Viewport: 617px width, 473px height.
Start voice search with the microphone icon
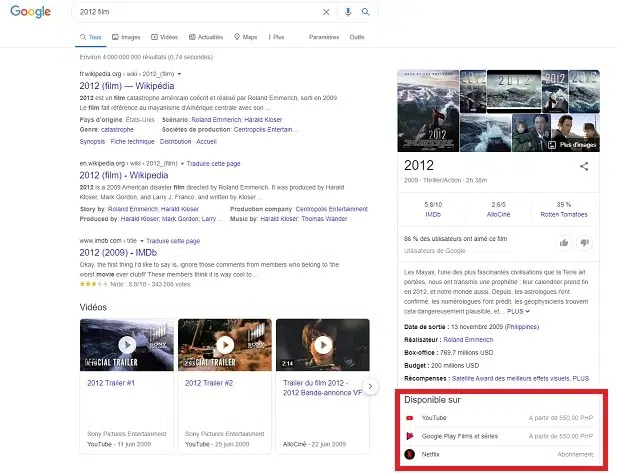pyautogui.click(x=348, y=12)
